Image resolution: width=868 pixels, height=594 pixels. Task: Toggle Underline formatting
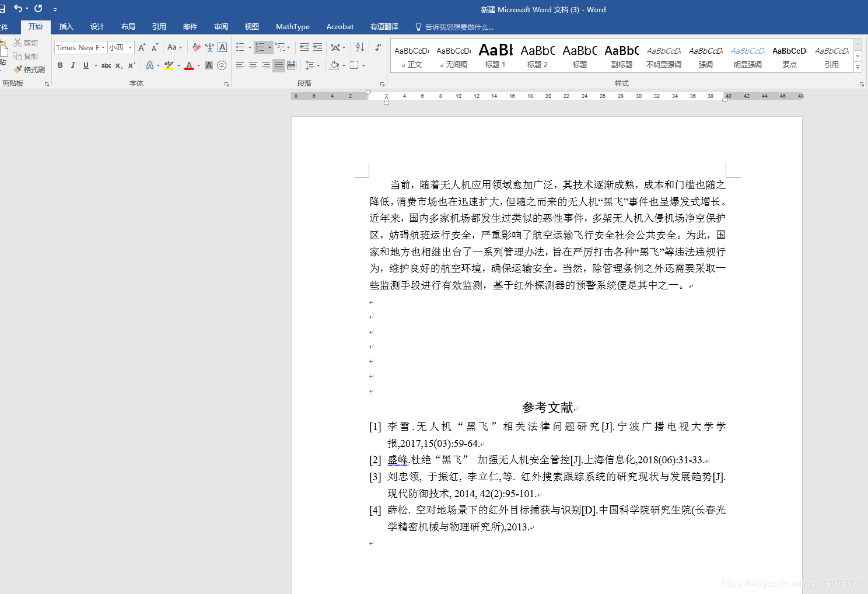click(86, 65)
